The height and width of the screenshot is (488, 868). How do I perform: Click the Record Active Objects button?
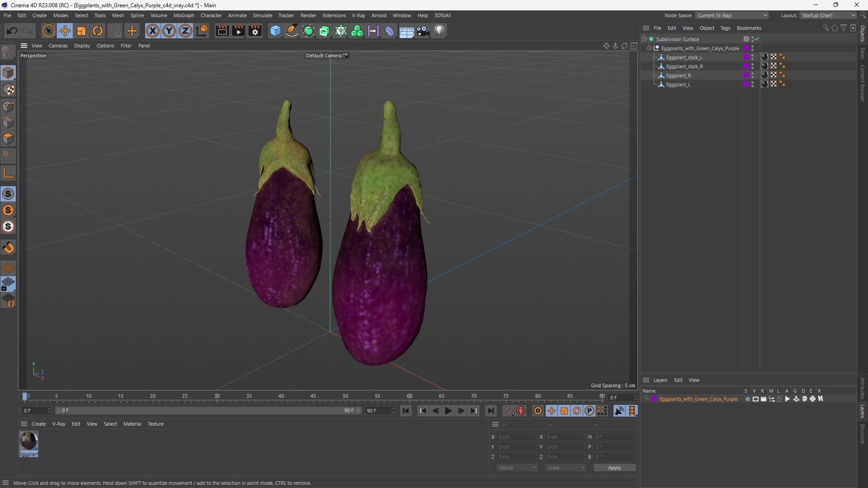[x=508, y=411]
